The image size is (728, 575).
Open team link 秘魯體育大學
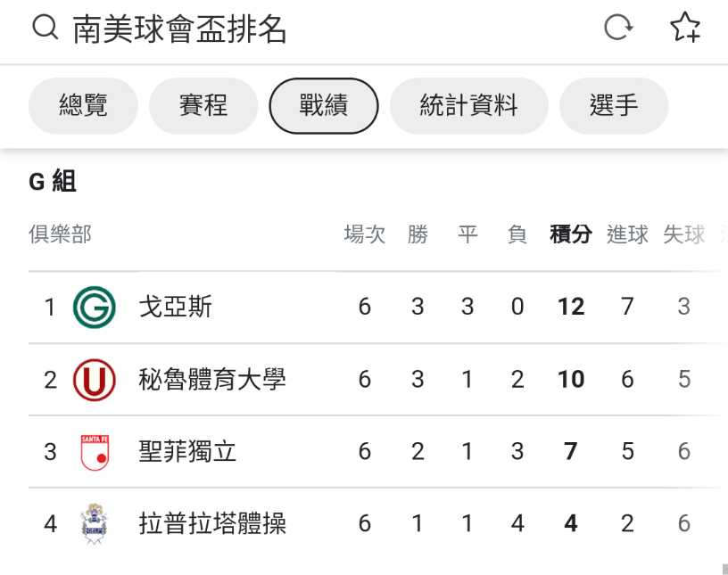pyautogui.click(x=212, y=380)
